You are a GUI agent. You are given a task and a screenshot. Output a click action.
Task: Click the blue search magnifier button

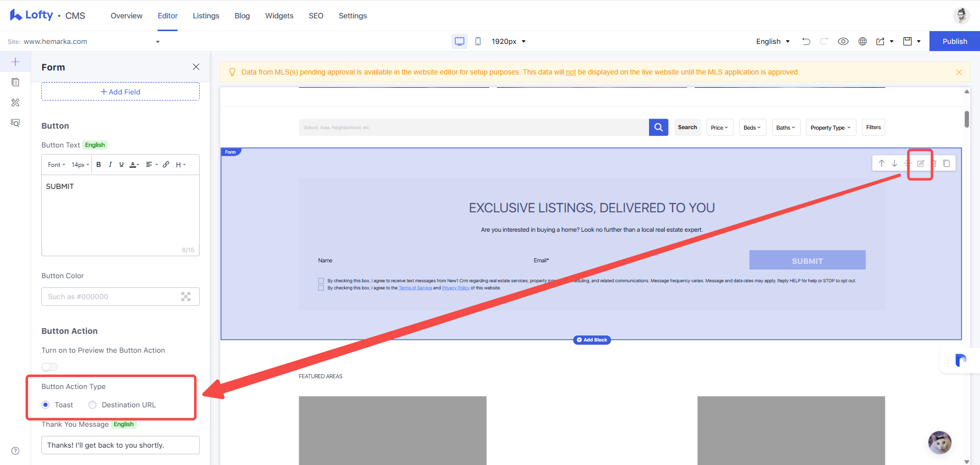[658, 128]
